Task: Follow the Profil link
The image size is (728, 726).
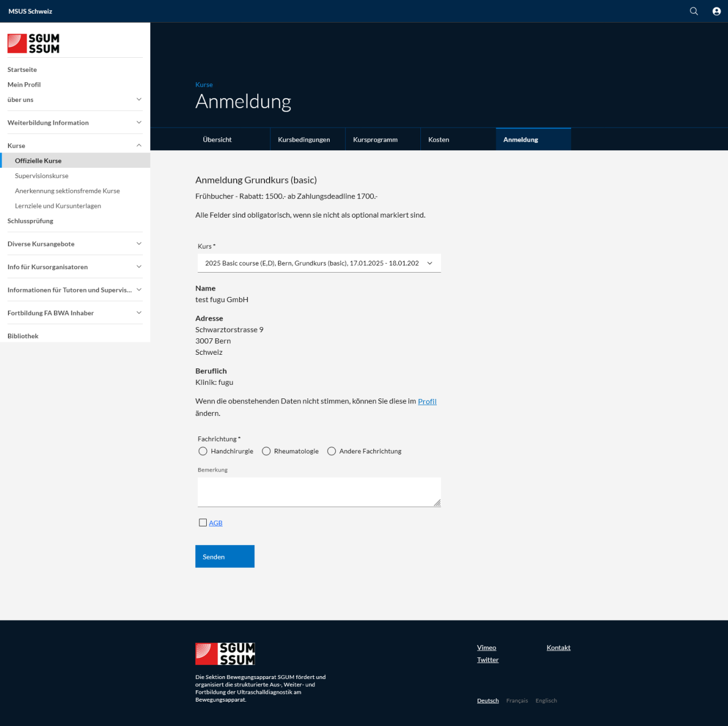Action: [x=427, y=401]
